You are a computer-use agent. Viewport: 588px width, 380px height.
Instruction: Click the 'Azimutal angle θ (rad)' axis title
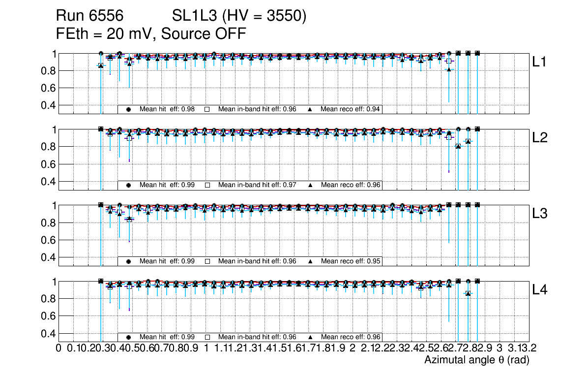coord(476,360)
